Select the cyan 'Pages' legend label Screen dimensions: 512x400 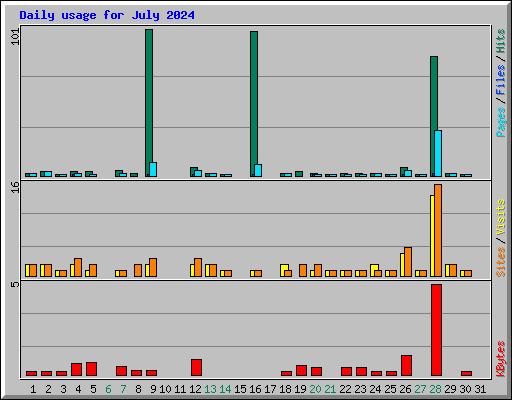coord(500,122)
